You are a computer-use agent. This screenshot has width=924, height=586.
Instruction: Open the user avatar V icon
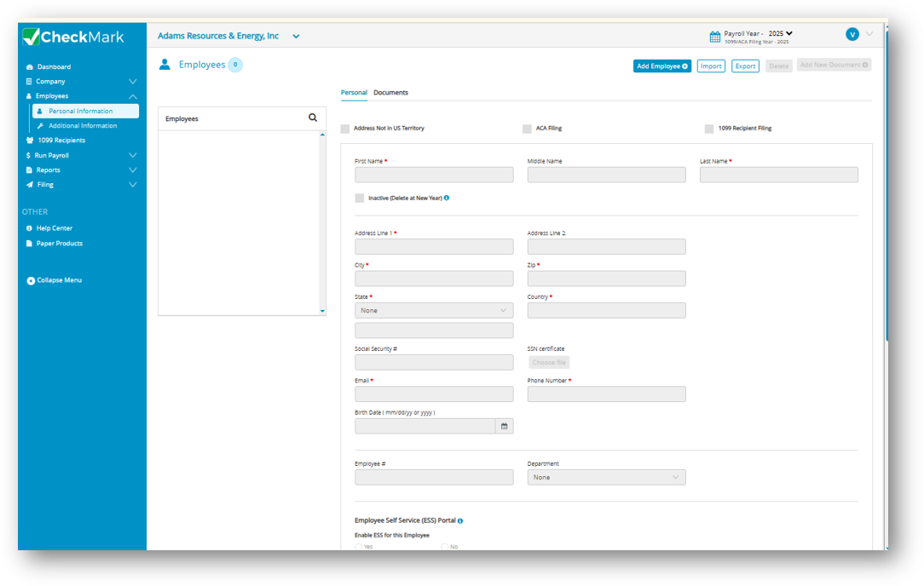[852, 34]
